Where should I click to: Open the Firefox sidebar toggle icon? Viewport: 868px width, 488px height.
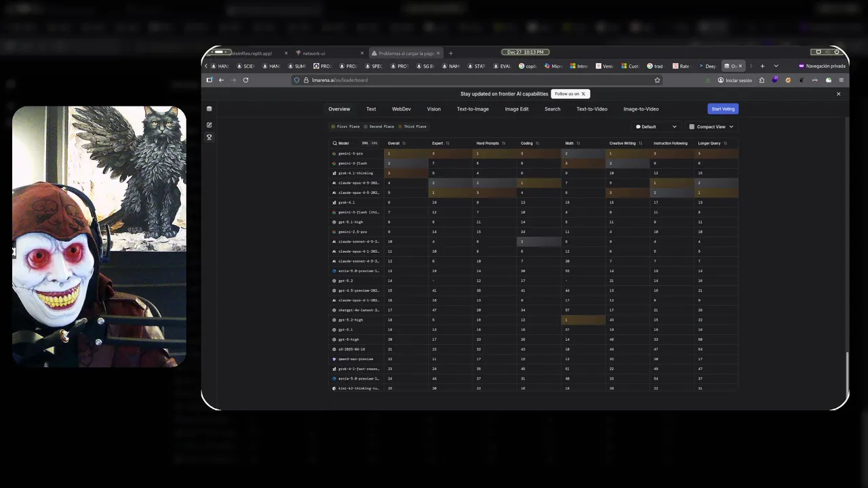tap(210, 80)
